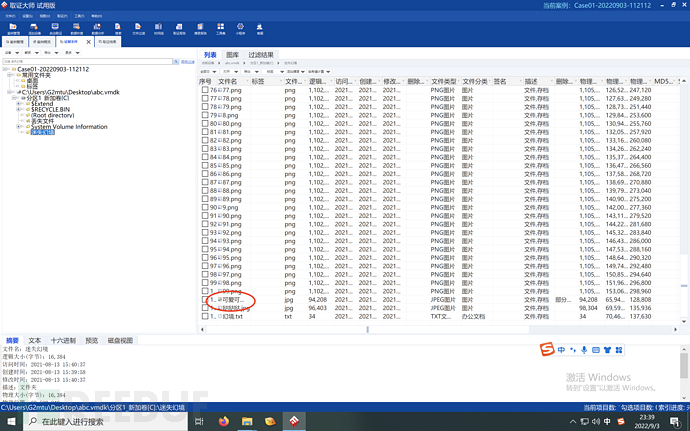Viewport: 690px width, 431px height.
Task: Click the horizontal scrollbar under the file list
Action: [x=438, y=329]
